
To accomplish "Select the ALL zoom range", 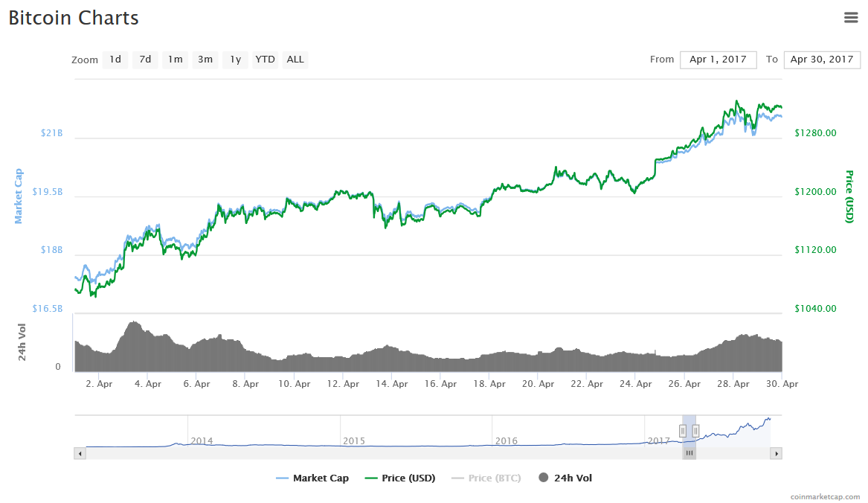I will (x=295, y=60).
